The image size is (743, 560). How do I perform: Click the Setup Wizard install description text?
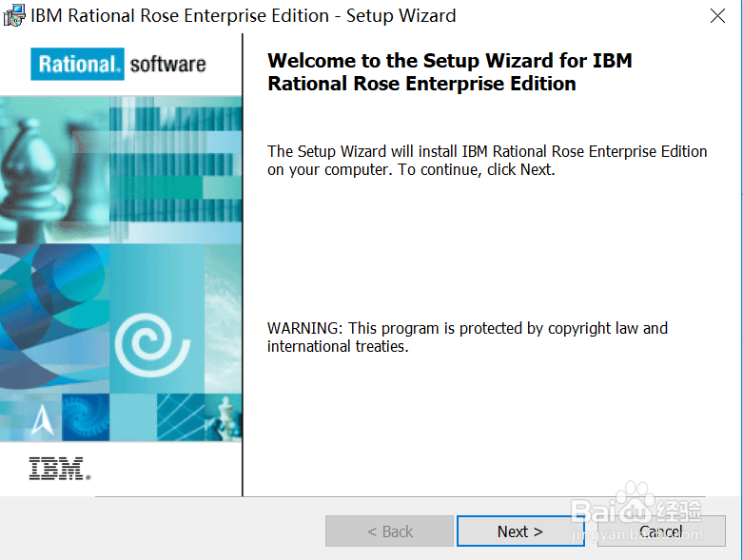coord(487,161)
